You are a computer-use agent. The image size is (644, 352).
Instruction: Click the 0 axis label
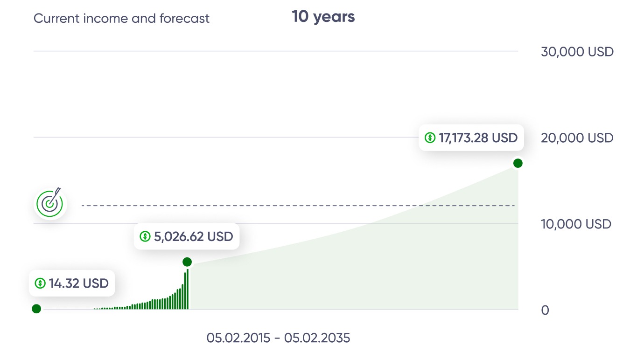coord(545,310)
